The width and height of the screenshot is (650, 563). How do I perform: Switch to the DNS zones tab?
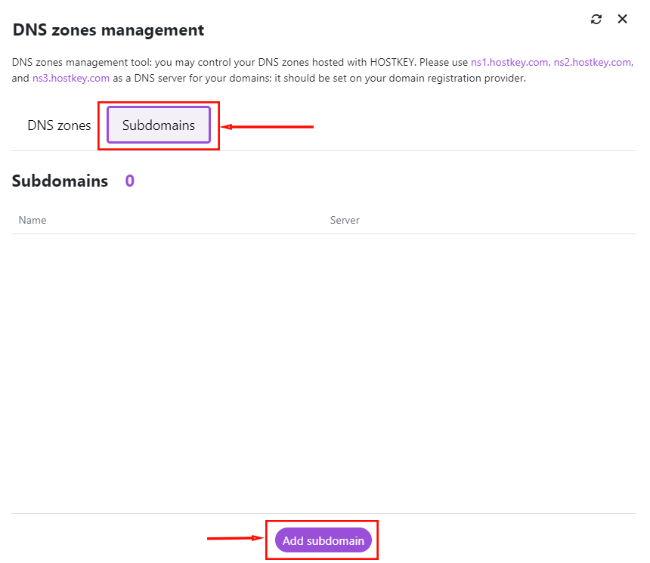pyautogui.click(x=59, y=125)
